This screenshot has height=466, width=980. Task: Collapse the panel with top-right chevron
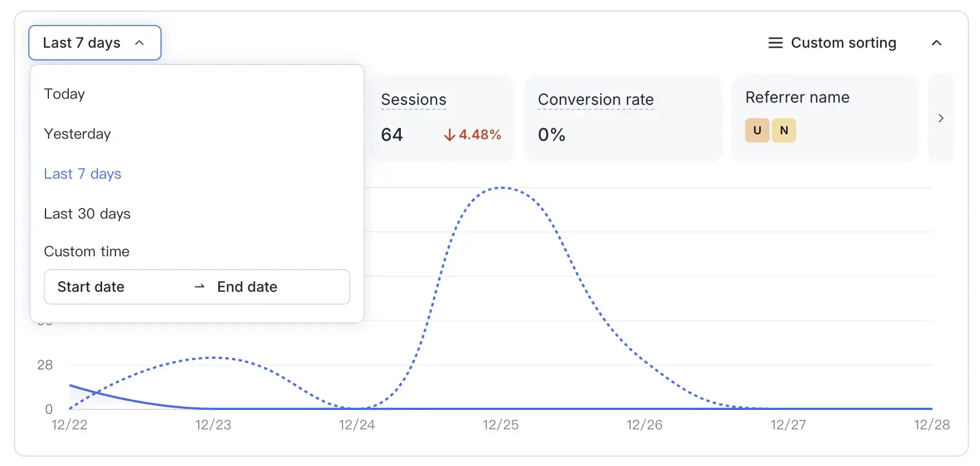point(936,43)
